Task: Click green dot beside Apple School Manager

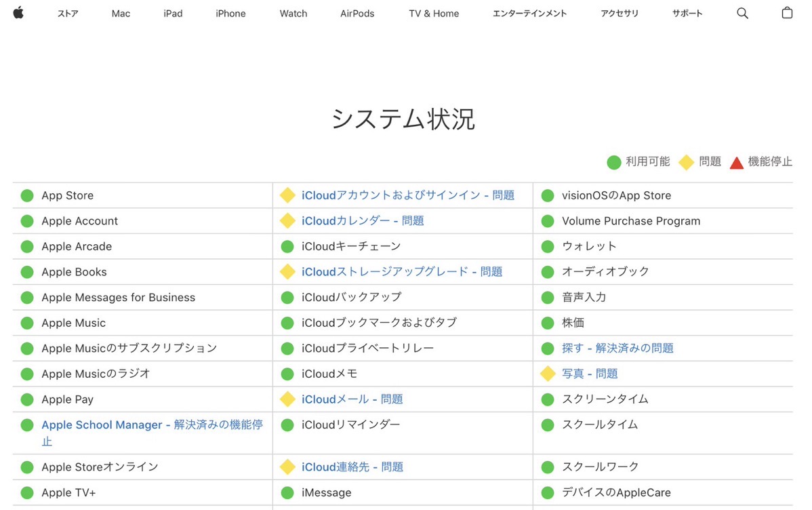Action: click(x=27, y=425)
